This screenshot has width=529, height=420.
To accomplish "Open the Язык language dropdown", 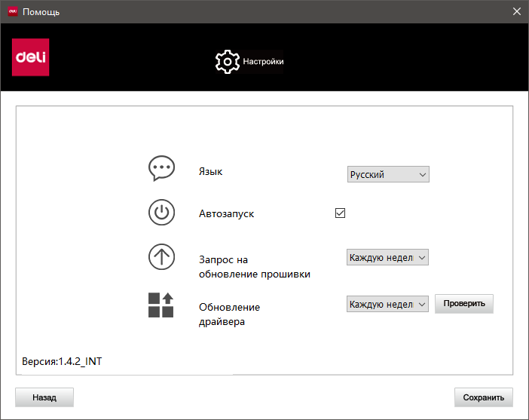I will click(388, 174).
